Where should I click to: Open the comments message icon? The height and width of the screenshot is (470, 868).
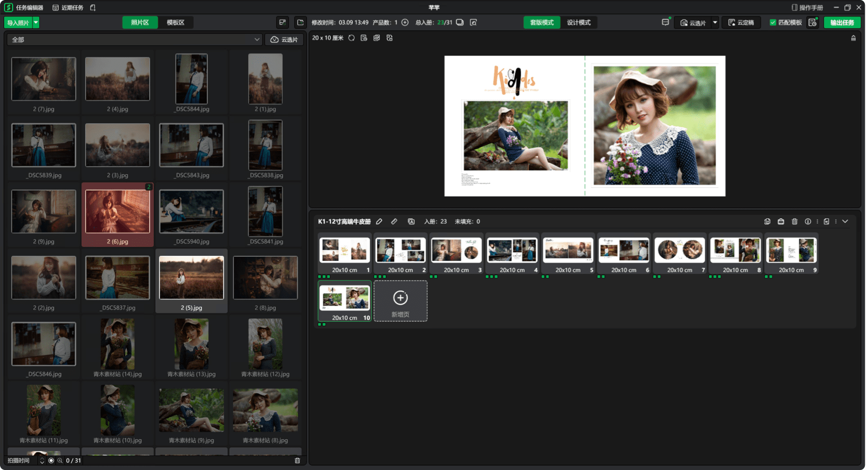pyautogui.click(x=665, y=22)
